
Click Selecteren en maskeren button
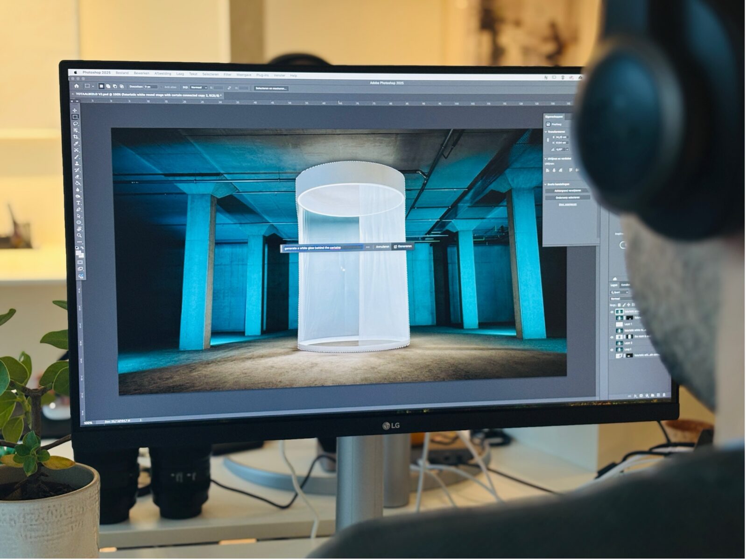(x=271, y=88)
